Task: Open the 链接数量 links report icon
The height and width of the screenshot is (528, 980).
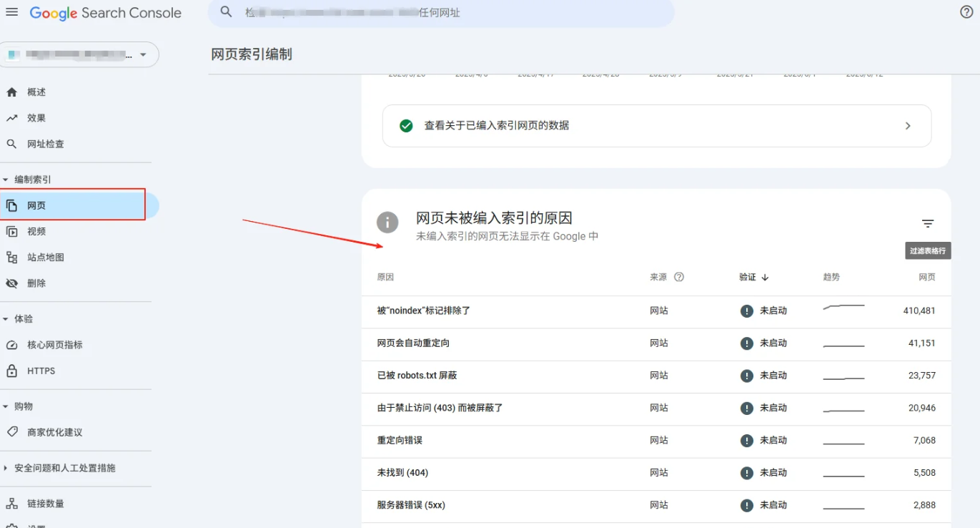Action: coord(12,503)
